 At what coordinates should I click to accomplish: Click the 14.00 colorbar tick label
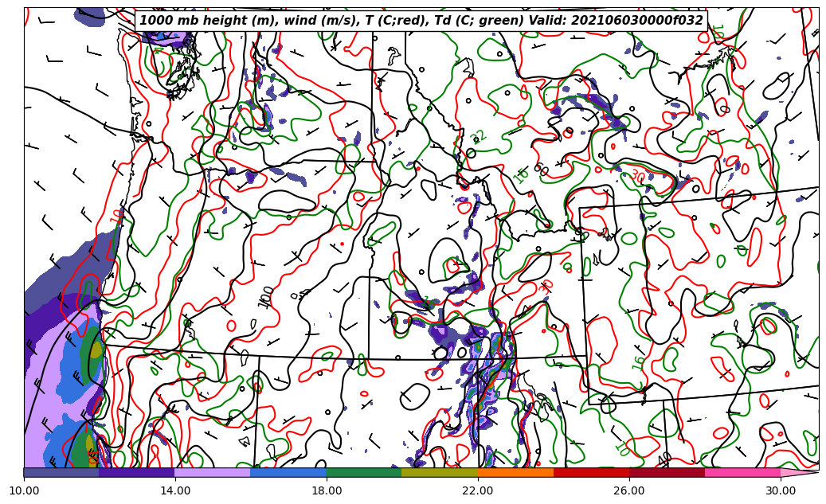175,490
